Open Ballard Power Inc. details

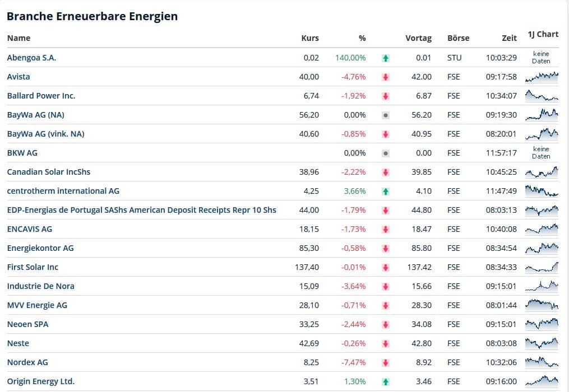[41, 96]
